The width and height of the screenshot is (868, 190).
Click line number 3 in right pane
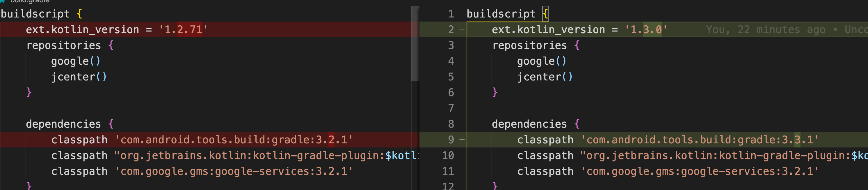451,45
